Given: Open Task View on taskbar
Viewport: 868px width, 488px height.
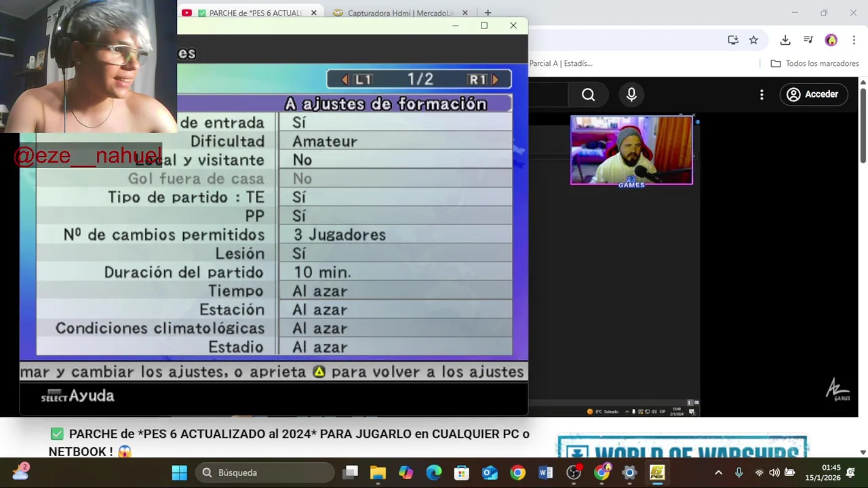Looking at the screenshot, I should [350, 472].
